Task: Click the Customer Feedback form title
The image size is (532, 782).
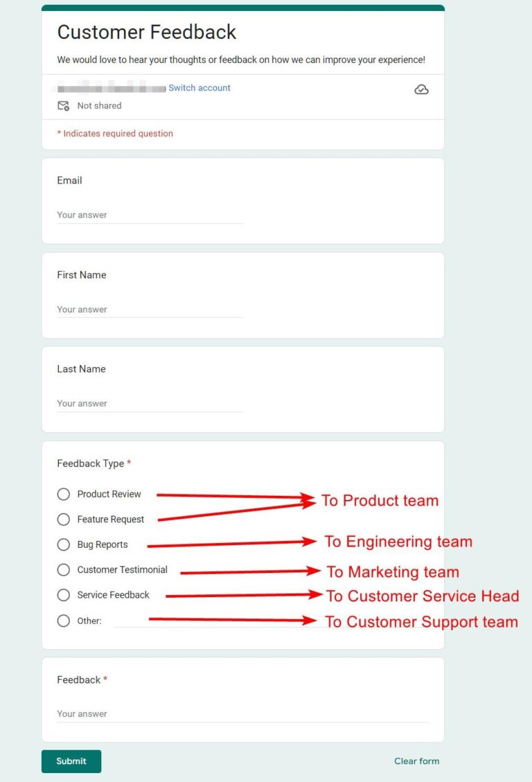Action: [146, 32]
